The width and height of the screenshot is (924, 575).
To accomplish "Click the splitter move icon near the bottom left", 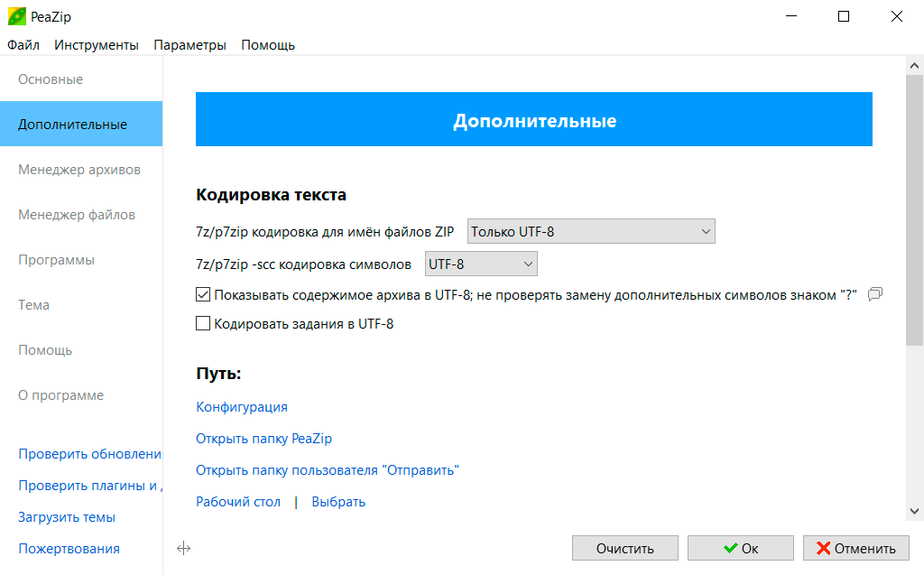I will coord(183,549).
